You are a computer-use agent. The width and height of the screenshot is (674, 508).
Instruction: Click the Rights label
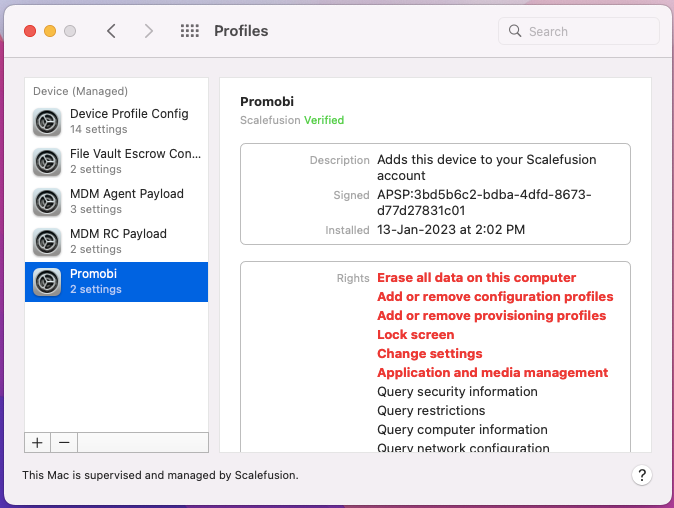click(x=353, y=278)
